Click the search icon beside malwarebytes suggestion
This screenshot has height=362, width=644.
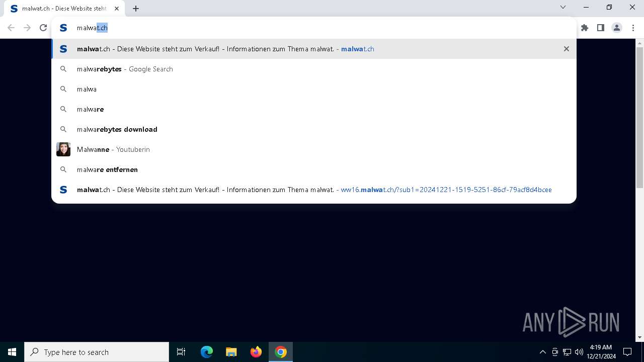(x=63, y=69)
